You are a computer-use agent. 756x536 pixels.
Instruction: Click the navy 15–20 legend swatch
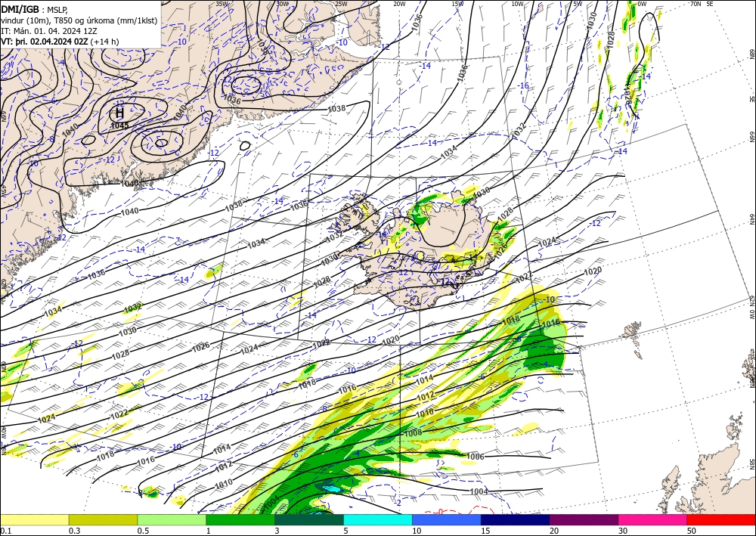click(x=516, y=519)
